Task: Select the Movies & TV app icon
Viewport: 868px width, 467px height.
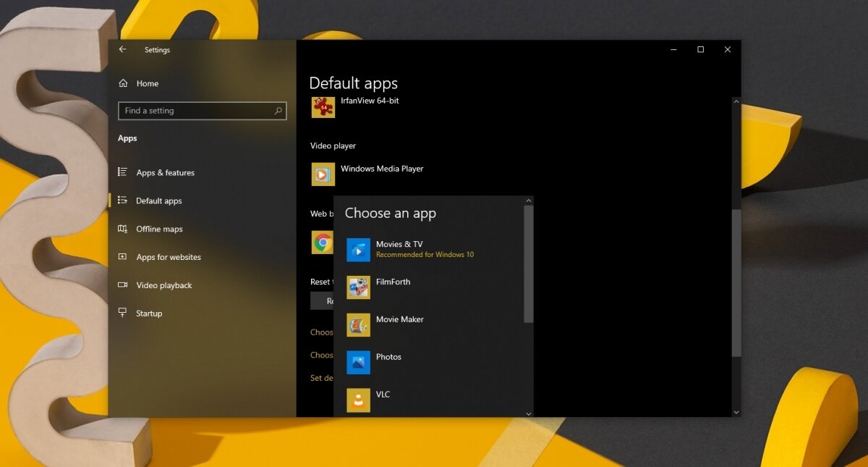Action: [x=358, y=249]
